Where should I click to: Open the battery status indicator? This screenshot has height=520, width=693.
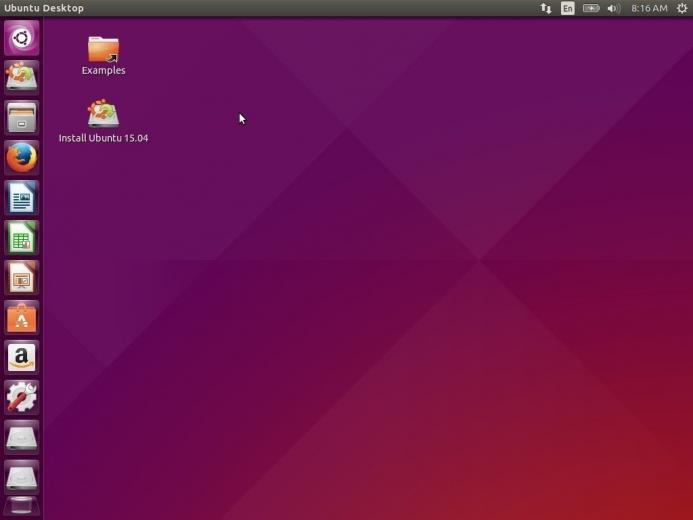[x=591, y=8]
